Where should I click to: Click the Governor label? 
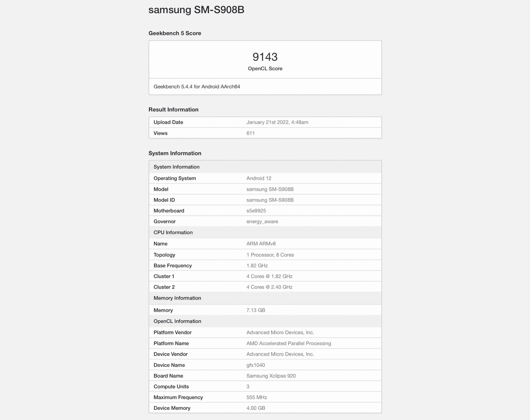pyautogui.click(x=165, y=222)
